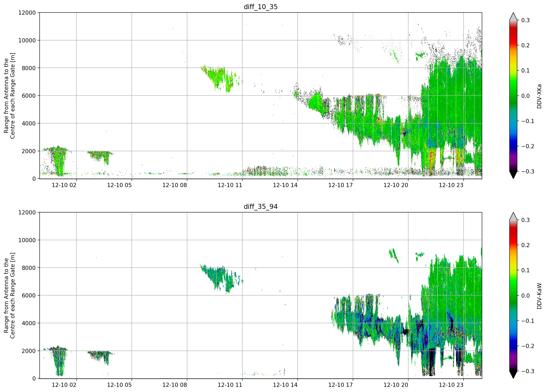Click the 0.2 tick on DDV-KaW colorbar
Image resolution: width=546 pixels, height=392 pixels.
pos(526,245)
